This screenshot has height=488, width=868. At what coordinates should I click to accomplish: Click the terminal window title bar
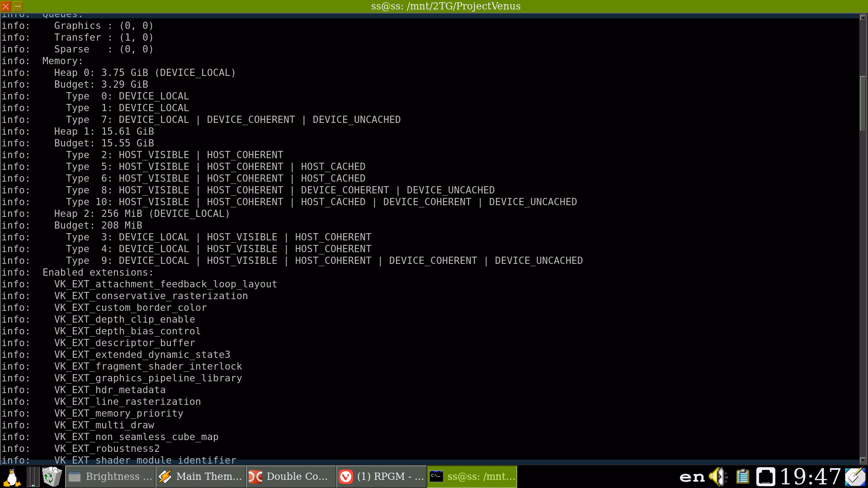click(x=445, y=6)
